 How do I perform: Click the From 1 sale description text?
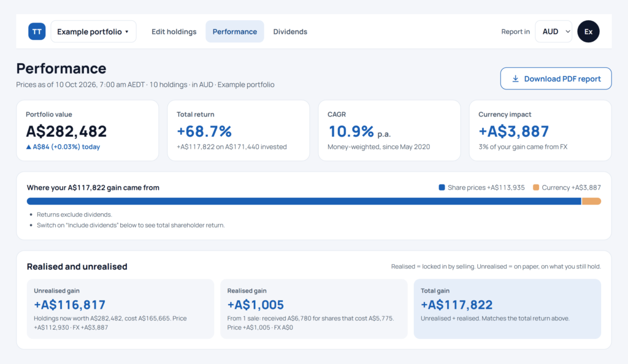[311, 323]
